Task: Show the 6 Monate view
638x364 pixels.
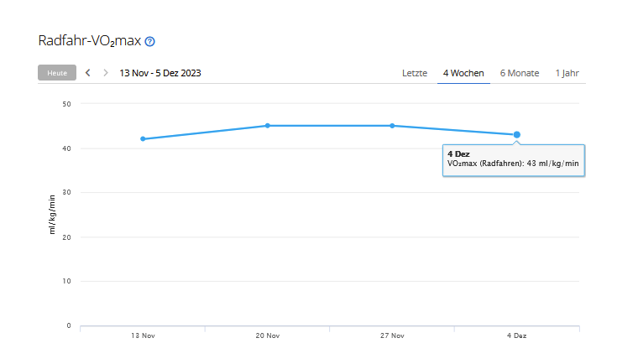Action: (x=520, y=73)
